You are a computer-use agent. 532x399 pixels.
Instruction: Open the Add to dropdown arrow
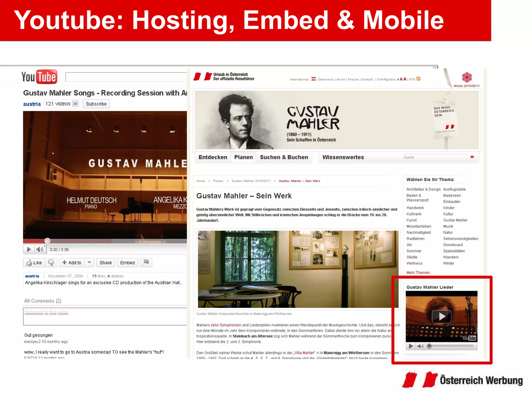pos(89,263)
